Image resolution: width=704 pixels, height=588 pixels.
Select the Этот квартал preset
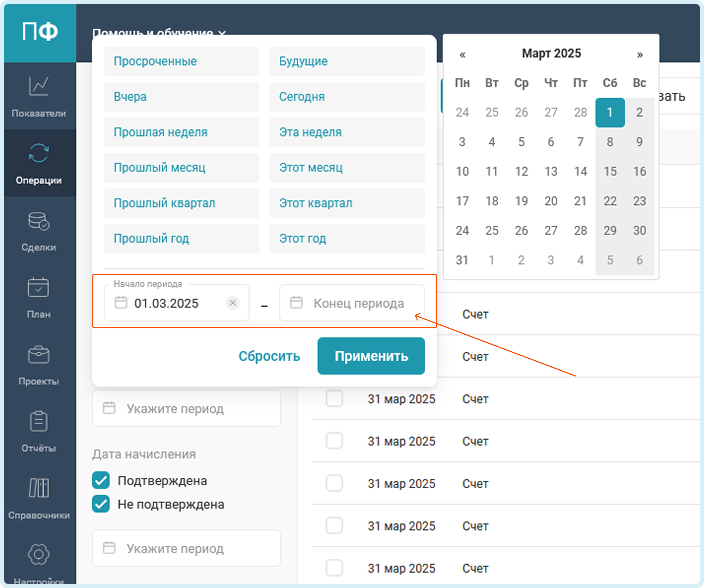coord(347,204)
